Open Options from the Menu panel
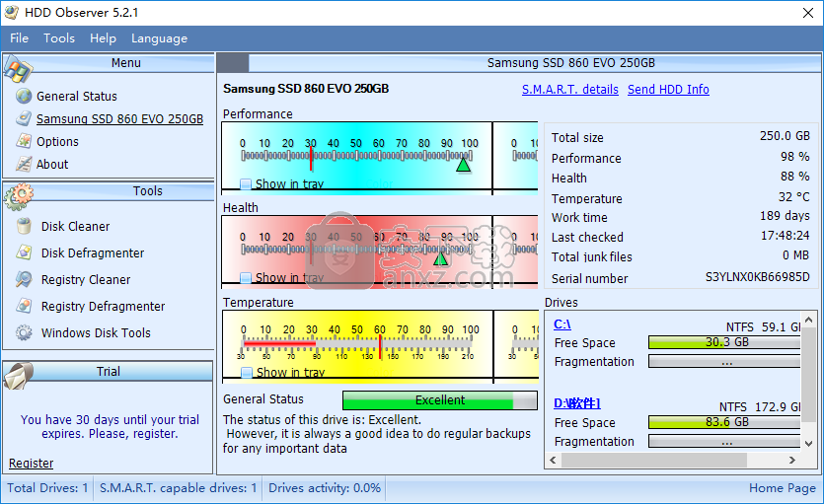This screenshot has height=504, width=824. point(57,142)
